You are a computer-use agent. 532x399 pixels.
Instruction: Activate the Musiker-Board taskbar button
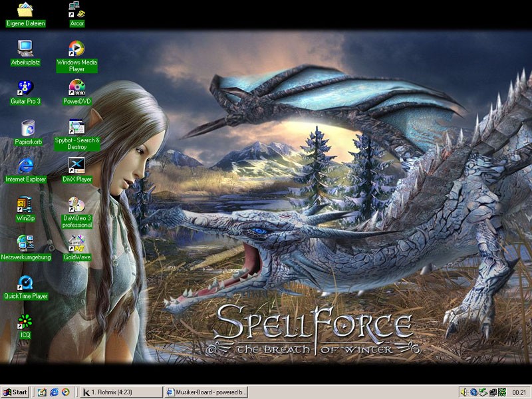[205, 392]
